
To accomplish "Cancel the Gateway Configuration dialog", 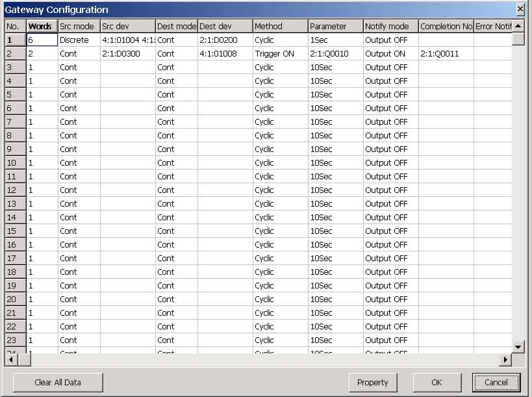I will tap(496, 383).
